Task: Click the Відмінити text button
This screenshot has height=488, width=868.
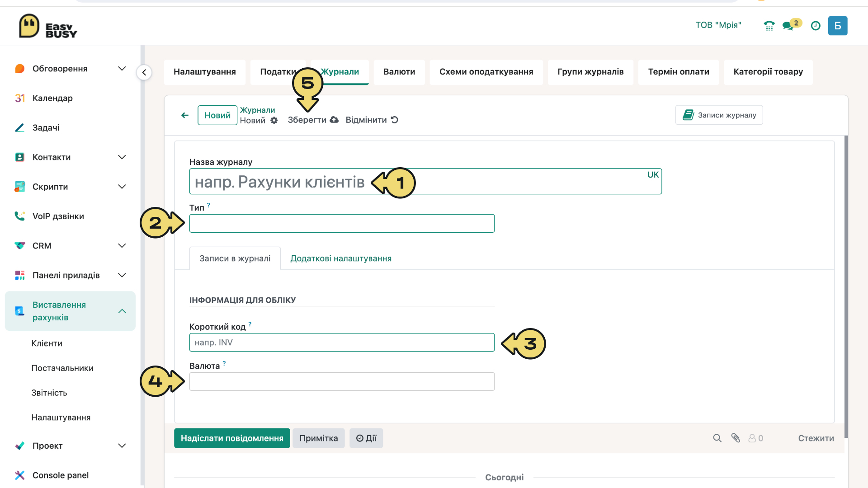Action: [366, 120]
